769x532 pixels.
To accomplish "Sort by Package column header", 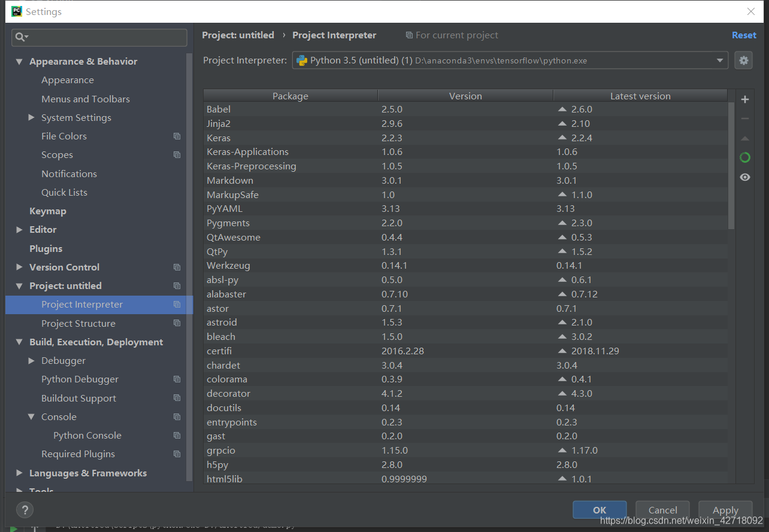I will click(x=290, y=96).
